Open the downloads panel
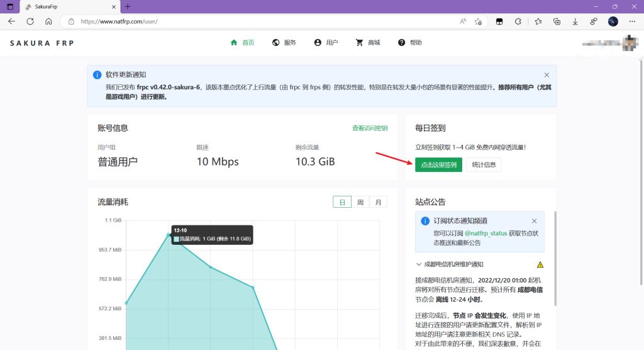Image resolution: width=644 pixels, height=350 pixels. (575, 21)
